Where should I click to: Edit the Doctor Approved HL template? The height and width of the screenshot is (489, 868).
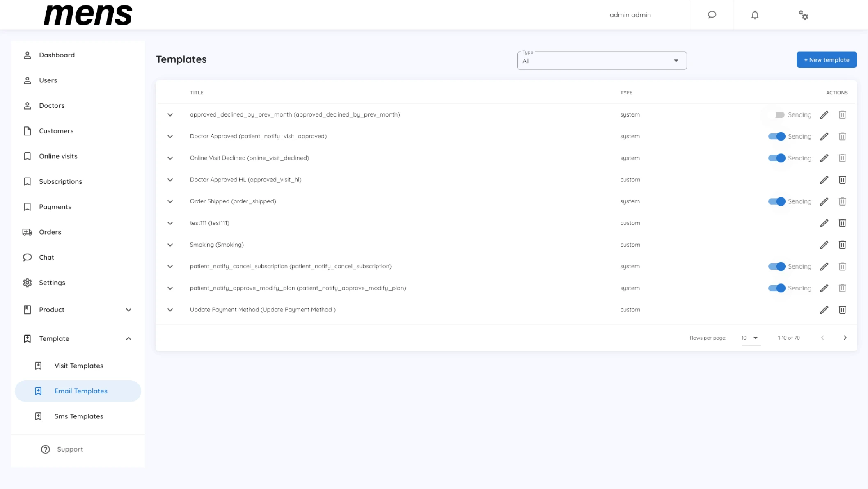(824, 180)
